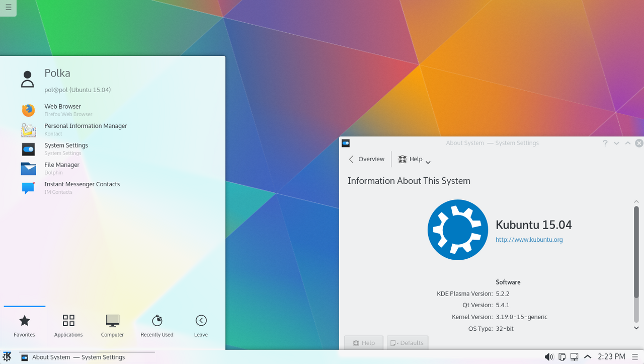
Task: Click the question mark help titlebar button
Action: tap(605, 143)
